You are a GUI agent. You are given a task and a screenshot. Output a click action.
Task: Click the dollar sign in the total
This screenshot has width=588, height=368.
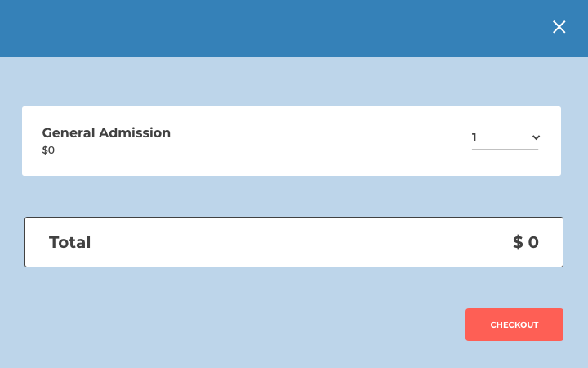[x=518, y=242]
